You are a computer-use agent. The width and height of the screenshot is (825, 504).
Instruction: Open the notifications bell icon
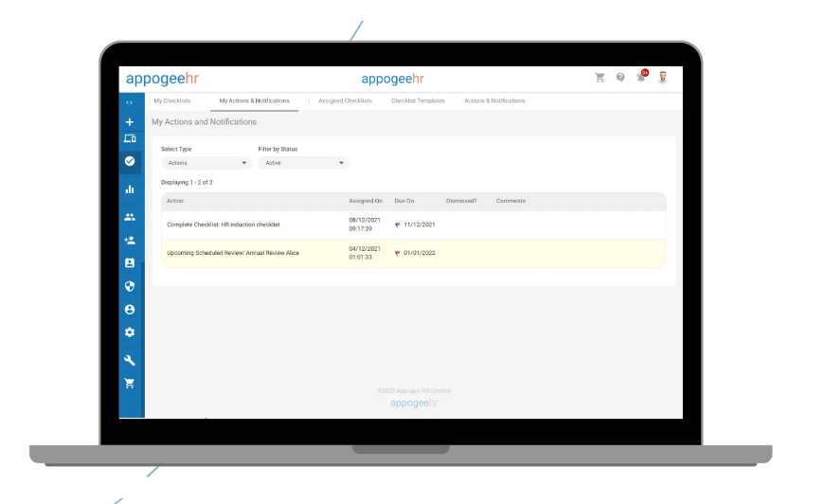[x=641, y=78]
